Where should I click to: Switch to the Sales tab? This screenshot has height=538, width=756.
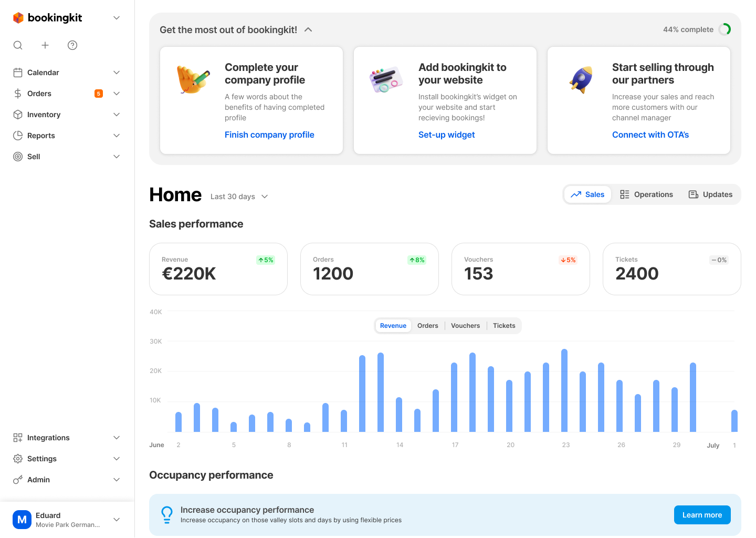tap(587, 194)
